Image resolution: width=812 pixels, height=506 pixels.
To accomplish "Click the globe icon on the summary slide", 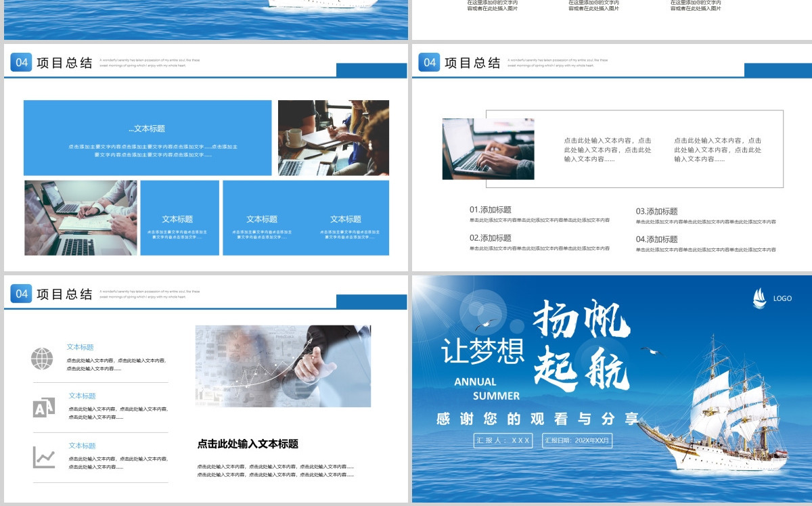I will [x=42, y=359].
